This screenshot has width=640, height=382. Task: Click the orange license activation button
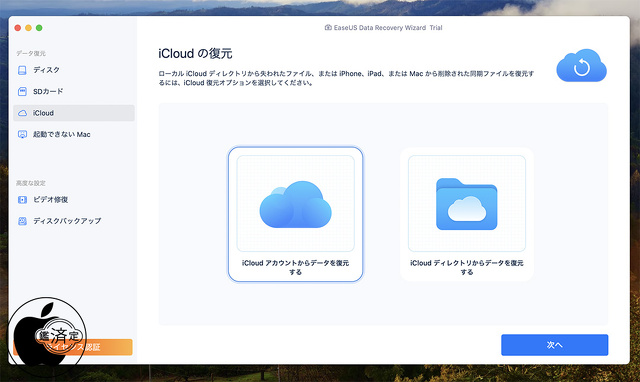coord(73,347)
